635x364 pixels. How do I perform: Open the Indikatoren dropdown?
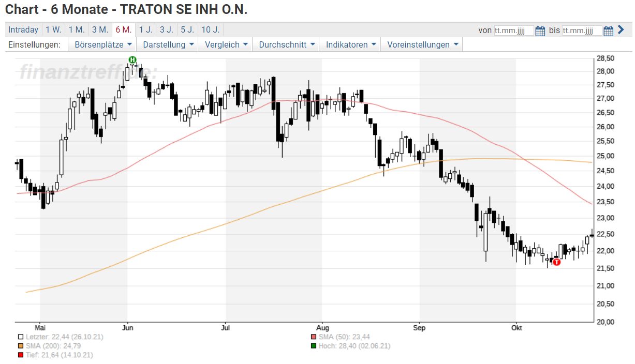coord(350,44)
